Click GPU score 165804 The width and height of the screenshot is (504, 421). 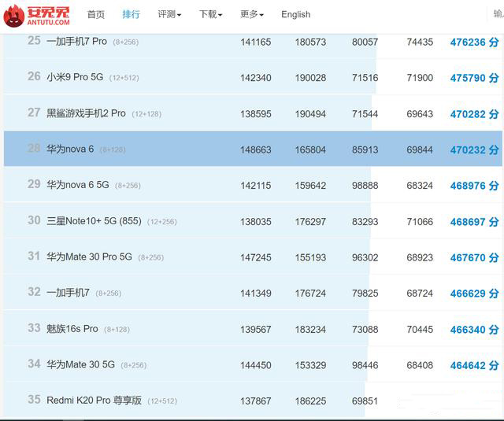(310, 150)
